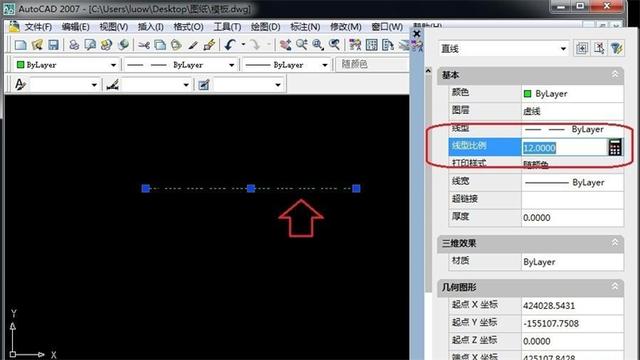Click 起点 X 坐标 value 424028.5431
Image resolution: width=640 pixels, height=360 pixels.
click(x=572, y=305)
